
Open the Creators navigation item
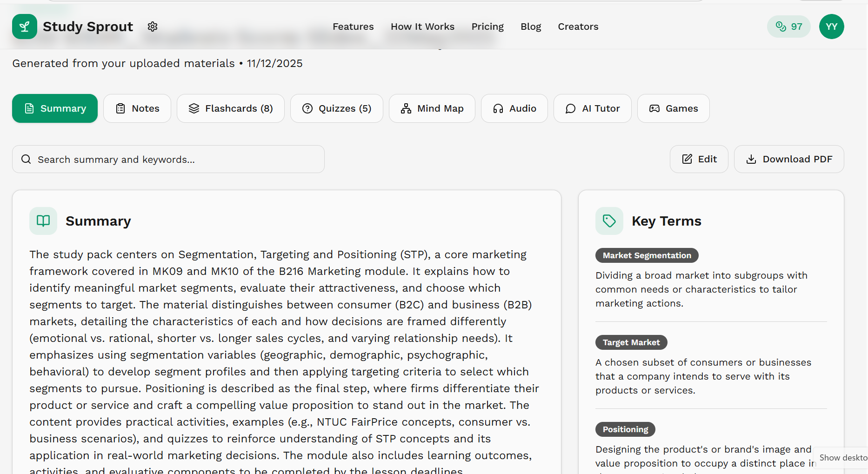[x=578, y=27]
